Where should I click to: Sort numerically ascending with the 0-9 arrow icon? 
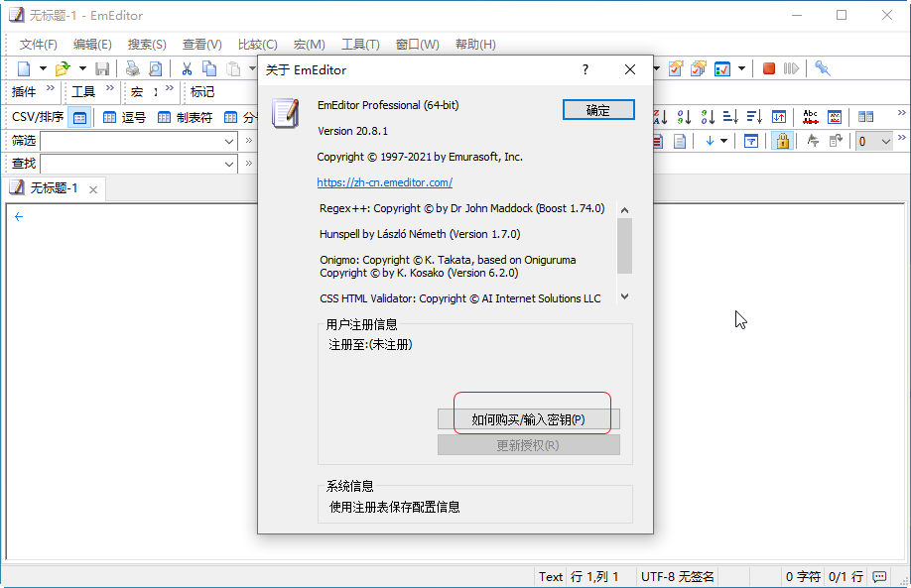point(685,117)
